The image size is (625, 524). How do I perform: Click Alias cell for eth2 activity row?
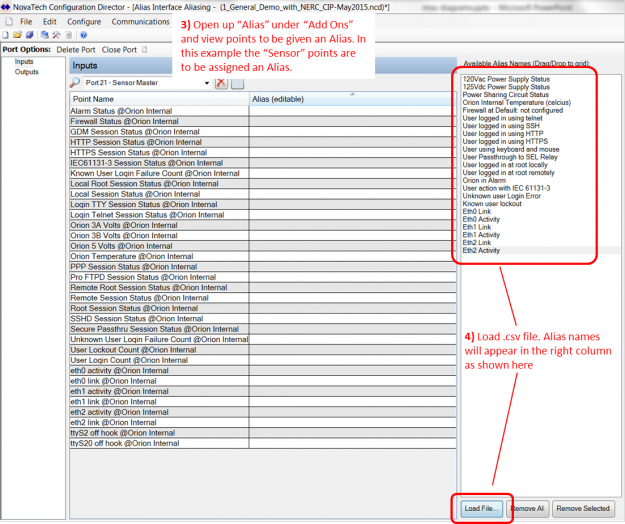pos(353,412)
